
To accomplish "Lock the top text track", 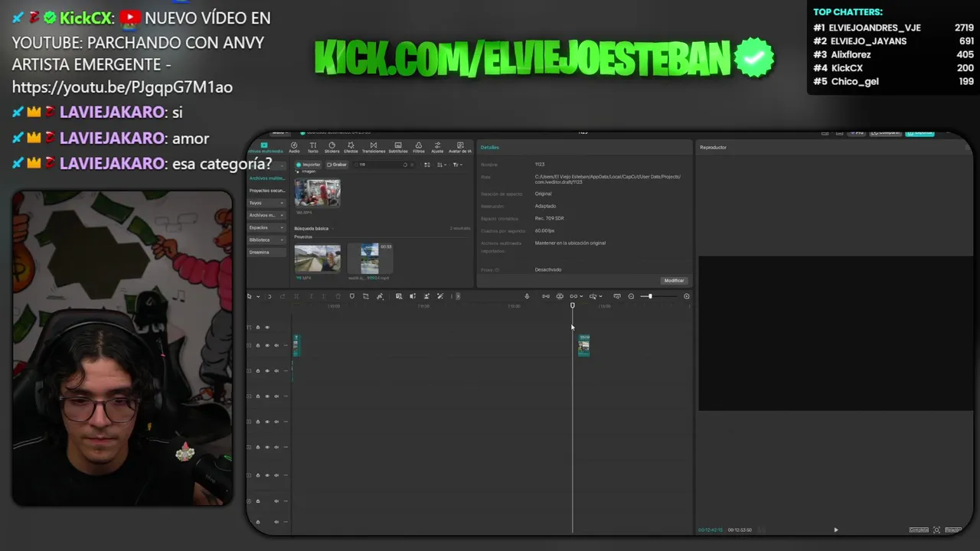I will [x=257, y=327].
